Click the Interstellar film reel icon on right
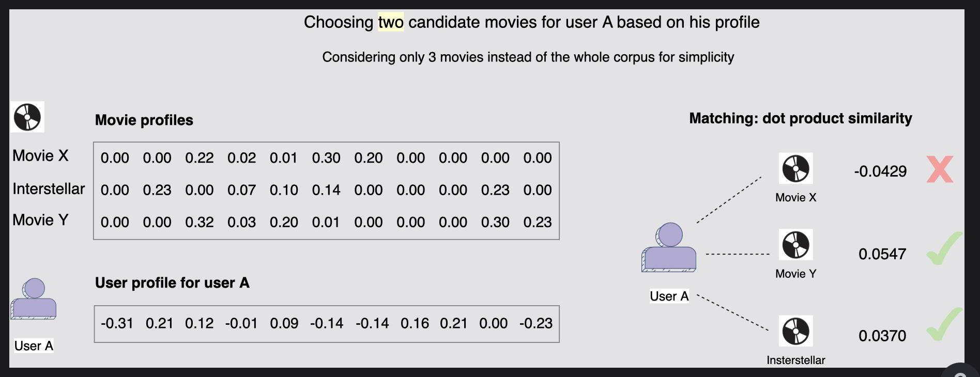980x377 pixels. pos(795,331)
